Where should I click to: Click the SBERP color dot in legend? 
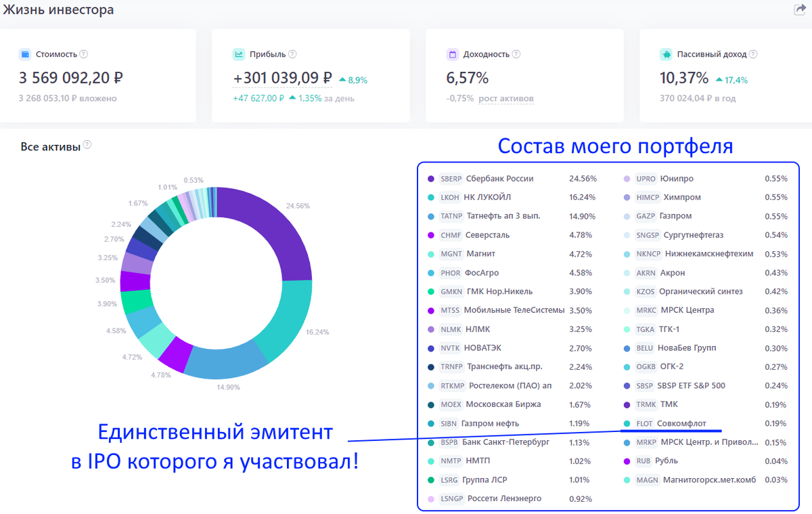(431, 179)
